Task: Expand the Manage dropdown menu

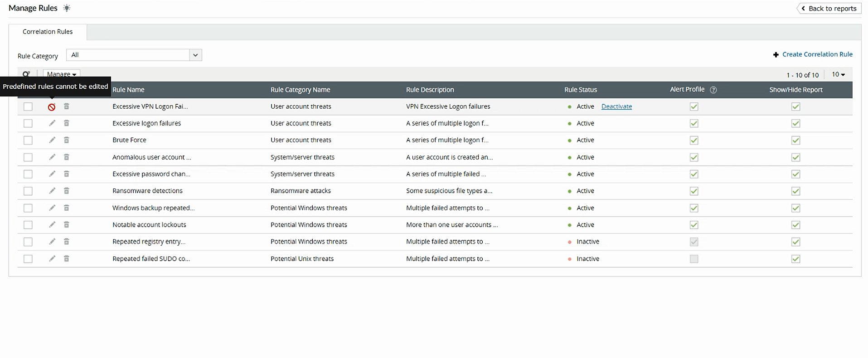Action: pyautogui.click(x=62, y=74)
